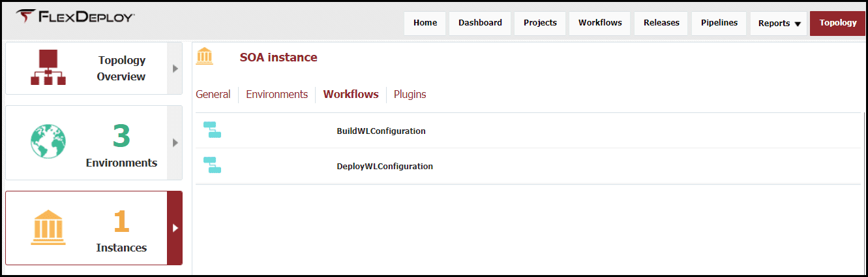Open the DeployWLConfiguration workflow
The width and height of the screenshot is (868, 277).
[385, 166]
